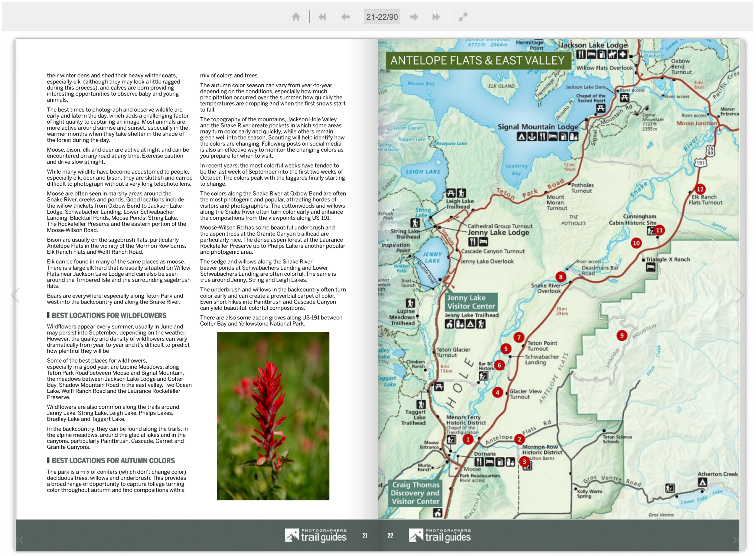Select red map marker number 9

click(622, 335)
